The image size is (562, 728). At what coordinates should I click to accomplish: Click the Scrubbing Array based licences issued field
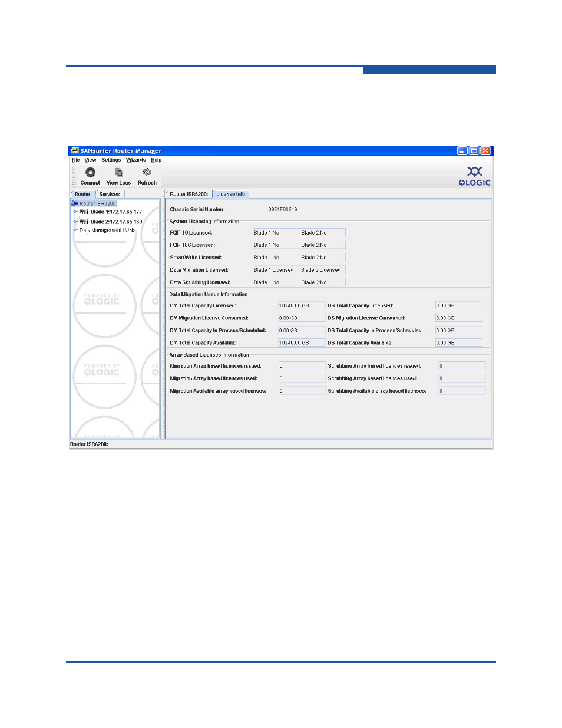(x=462, y=366)
